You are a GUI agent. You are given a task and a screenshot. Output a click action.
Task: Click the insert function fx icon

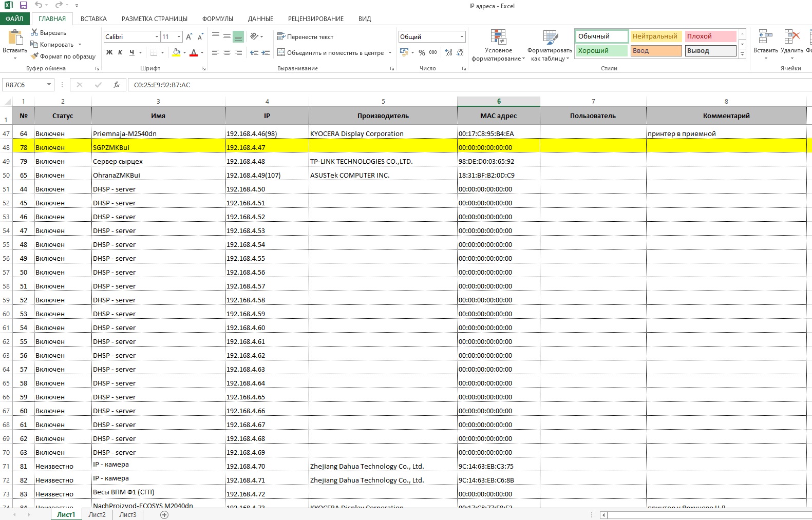tap(117, 85)
